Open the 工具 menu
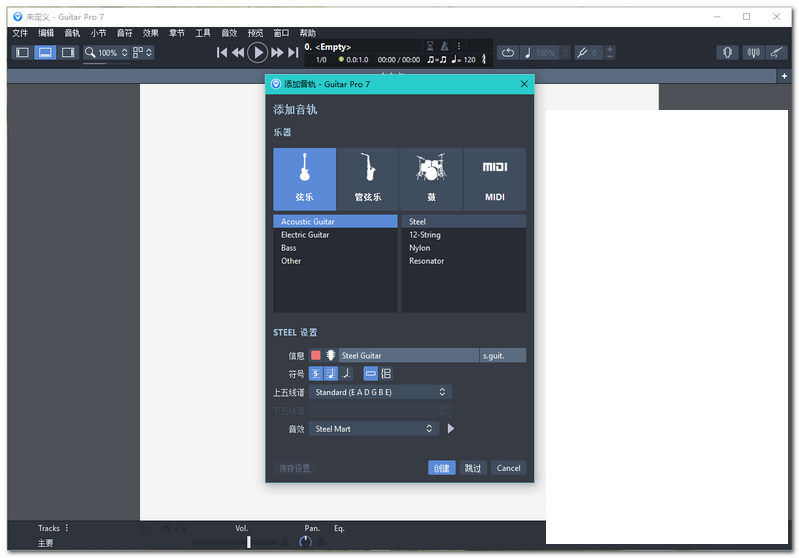This screenshot has width=799, height=558. pyautogui.click(x=203, y=33)
